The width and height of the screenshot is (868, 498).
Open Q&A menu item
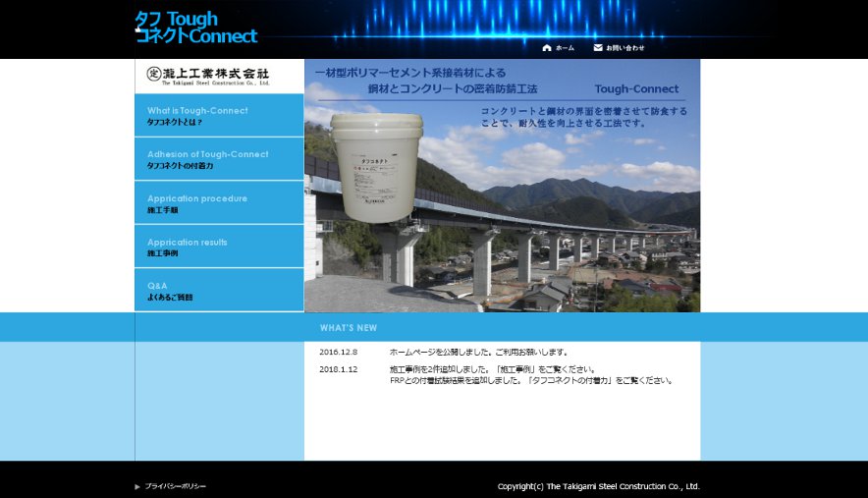(x=219, y=291)
